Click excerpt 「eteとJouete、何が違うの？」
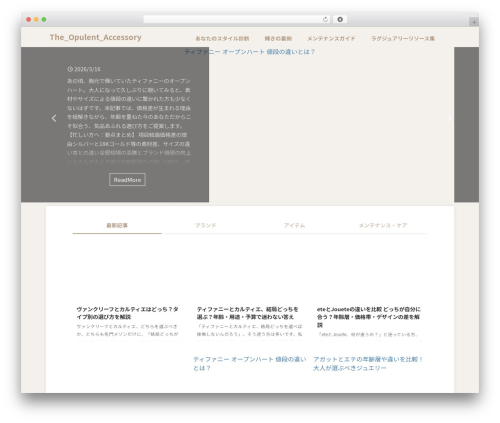500x423 pixels. coord(368,334)
